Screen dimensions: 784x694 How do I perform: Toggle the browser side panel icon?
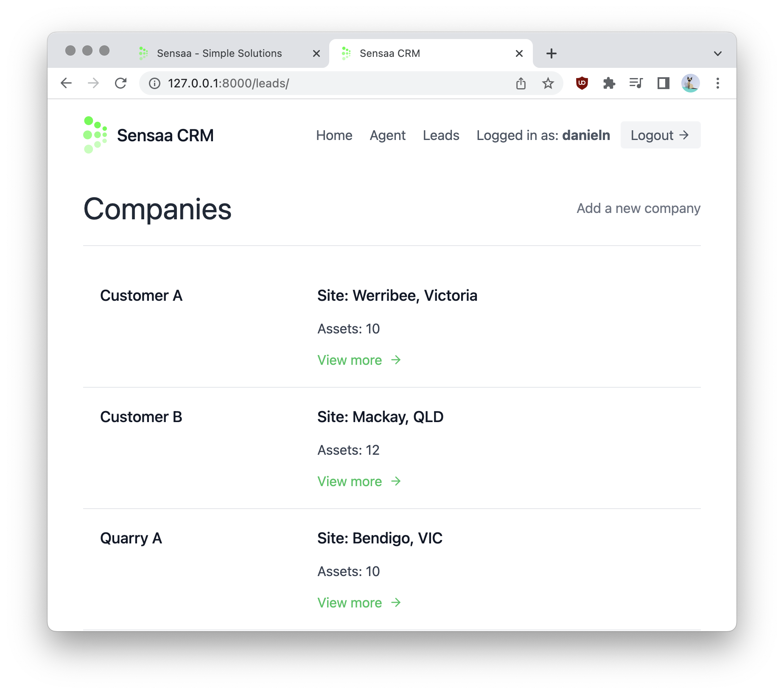point(664,83)
